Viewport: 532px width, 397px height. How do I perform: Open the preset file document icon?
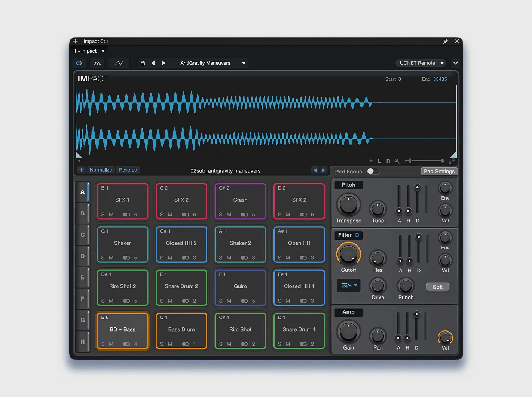click(x=143, y=63)
